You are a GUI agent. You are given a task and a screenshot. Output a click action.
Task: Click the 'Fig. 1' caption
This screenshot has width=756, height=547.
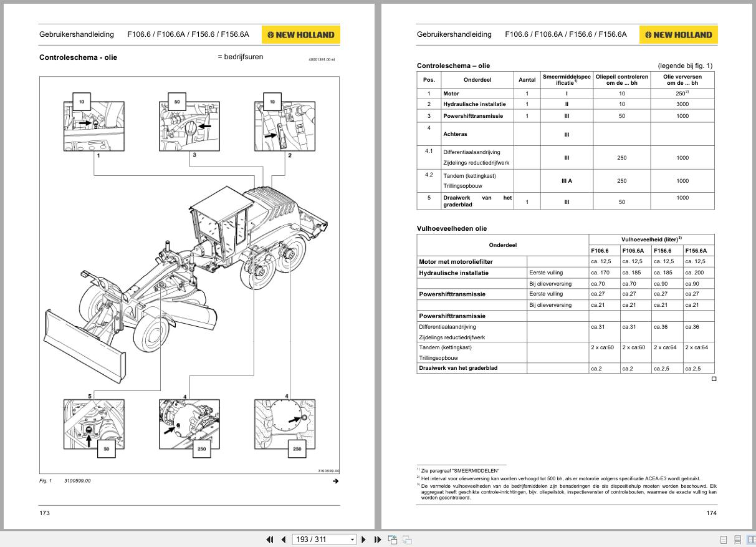tap(45, 481)
